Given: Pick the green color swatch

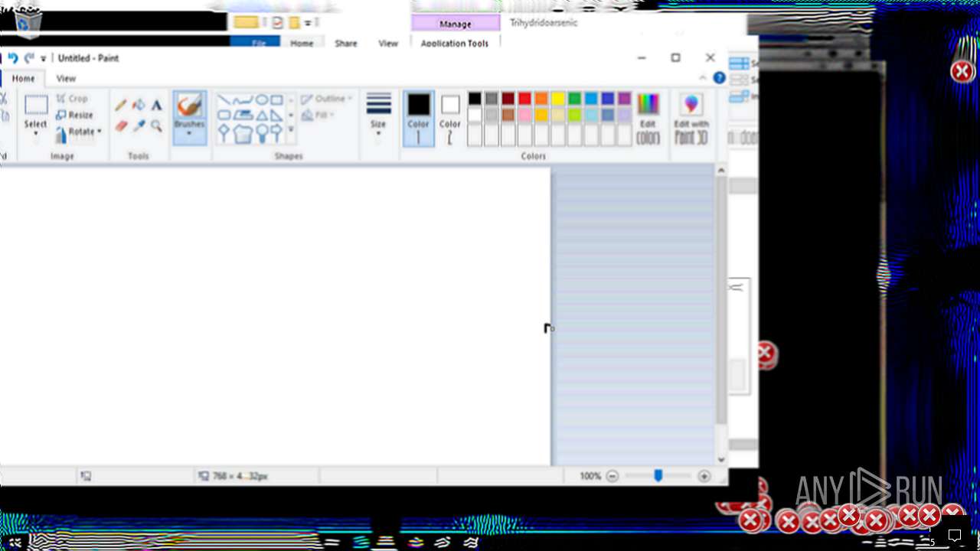Looking at the screenshot, I should tap(575, 99).
